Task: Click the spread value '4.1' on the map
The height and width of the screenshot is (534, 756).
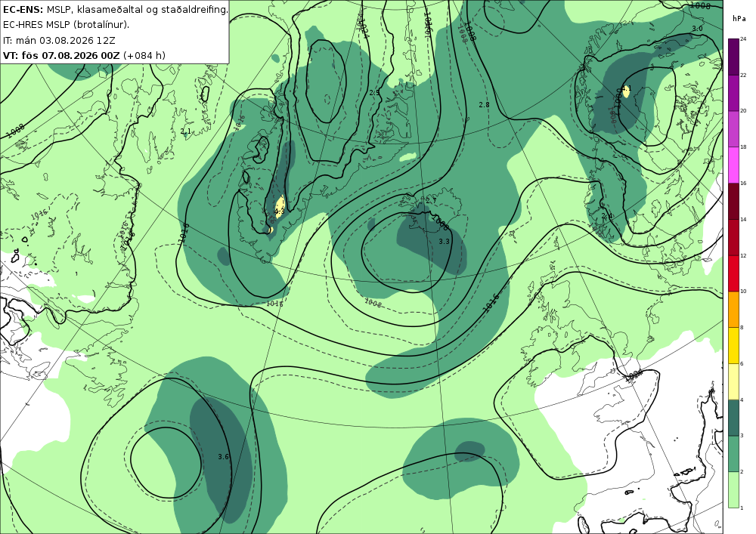Action: point(626,88)
